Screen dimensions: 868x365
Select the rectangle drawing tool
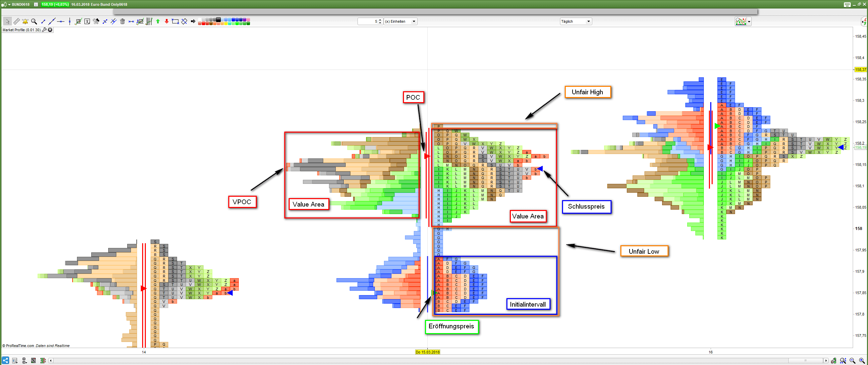(175, 21)
